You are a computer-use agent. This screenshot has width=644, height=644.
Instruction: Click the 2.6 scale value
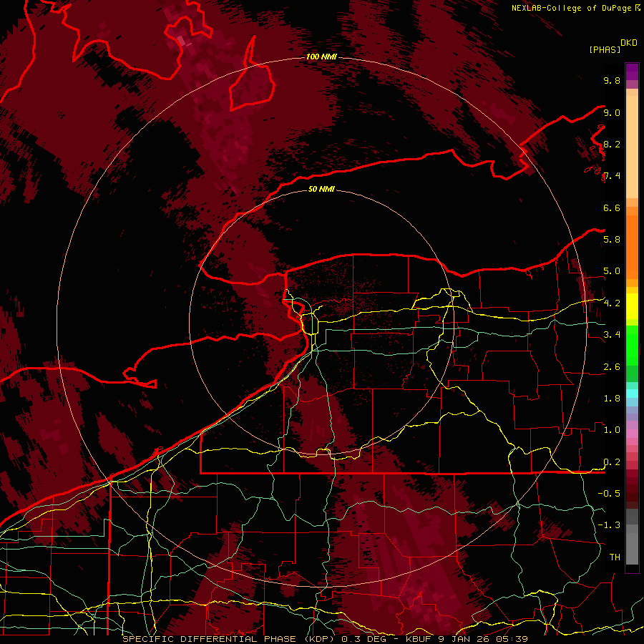click(612, 366)
